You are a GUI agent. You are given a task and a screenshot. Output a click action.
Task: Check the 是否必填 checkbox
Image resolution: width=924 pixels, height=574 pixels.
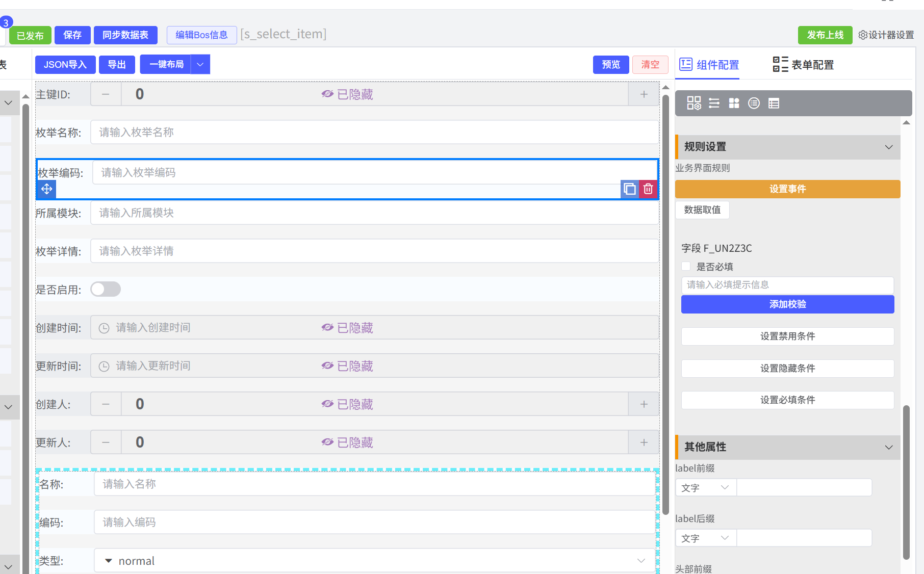pyautogui.click(x=686, y=266)
